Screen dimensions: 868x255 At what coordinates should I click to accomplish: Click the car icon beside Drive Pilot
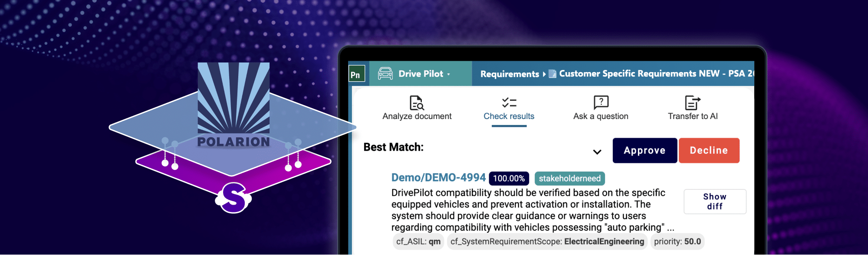385,74
